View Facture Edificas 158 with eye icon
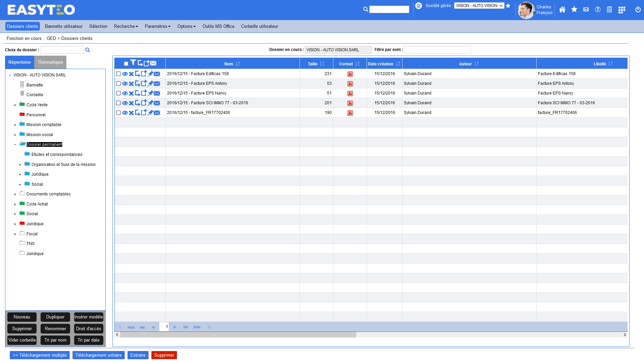Screen dimensions: 644x362 [125, 74]
